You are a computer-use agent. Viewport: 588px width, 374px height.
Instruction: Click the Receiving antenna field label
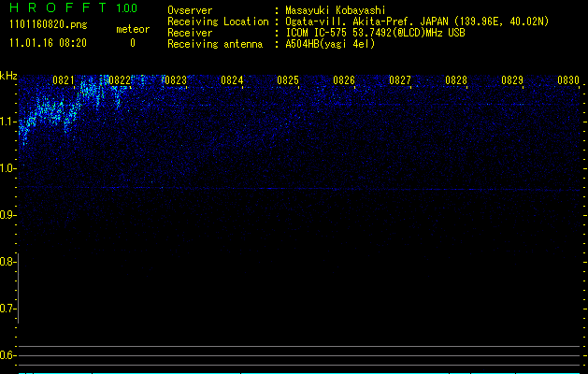click(x=215, y=44)
